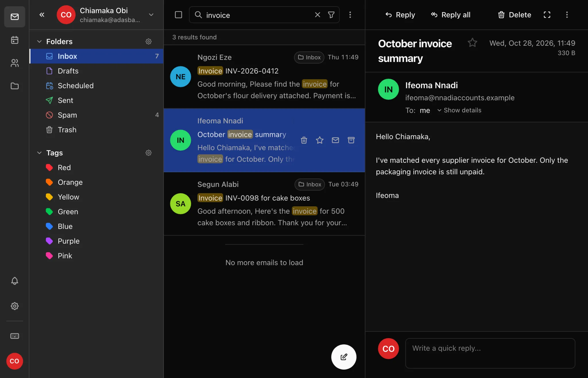The height and width of the screenshot is (378, 588).
Task: Collapse the Folders section
Action: click(39, 41)
